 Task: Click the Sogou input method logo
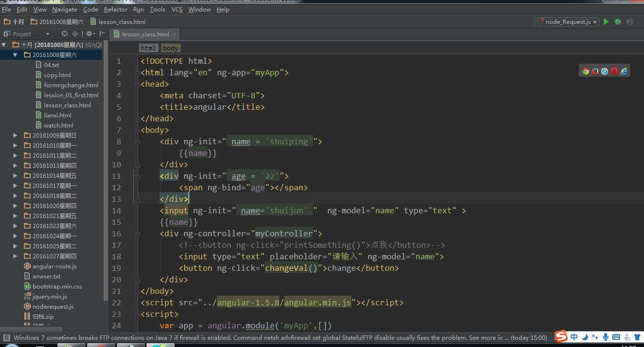coord(561,336)
